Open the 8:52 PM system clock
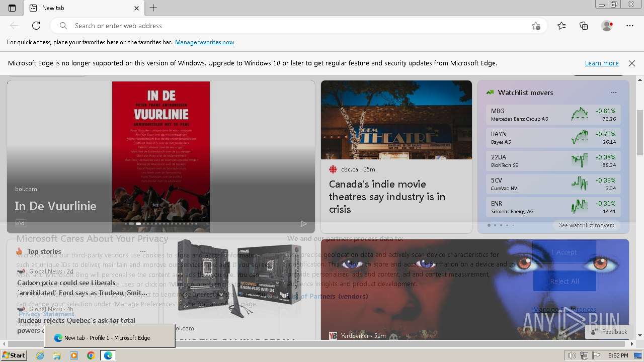 pos(618,355)
